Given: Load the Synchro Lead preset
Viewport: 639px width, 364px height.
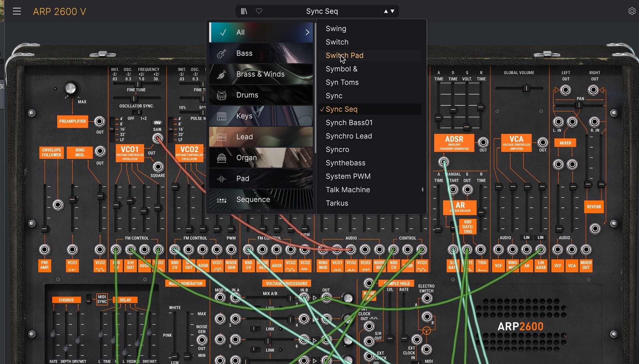Looking at the screenshot, I should (369, 136).
